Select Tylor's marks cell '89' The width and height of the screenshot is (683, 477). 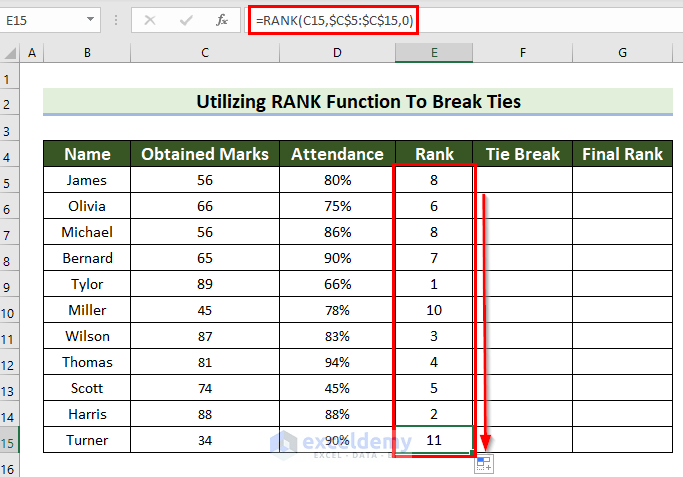pyautogui.click(x=205, y=284)
